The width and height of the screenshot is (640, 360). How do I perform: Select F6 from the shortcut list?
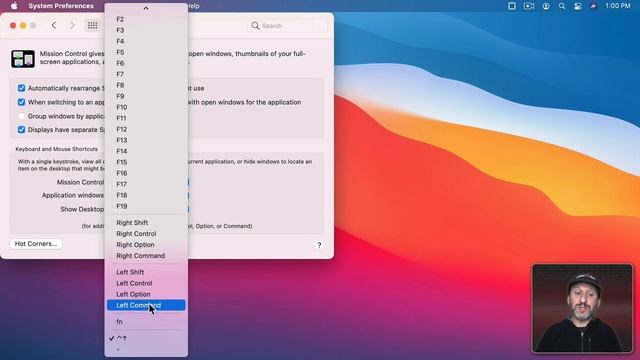[x=146, y=63]
